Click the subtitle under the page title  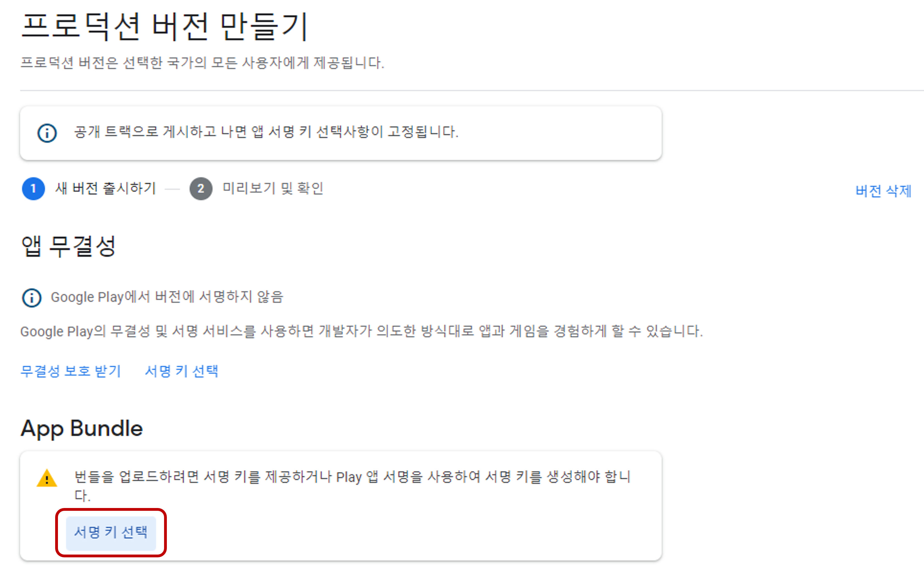(x=202, y=63)
